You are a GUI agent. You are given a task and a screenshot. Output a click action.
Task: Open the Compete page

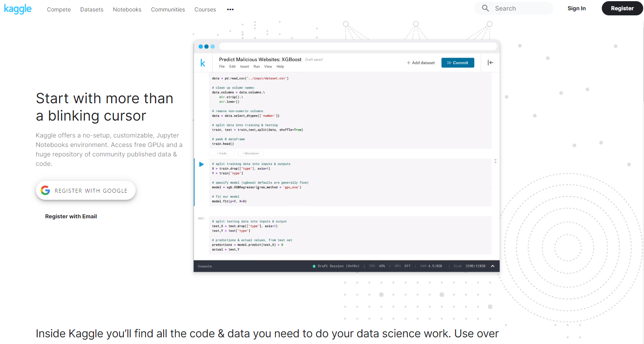59,9
